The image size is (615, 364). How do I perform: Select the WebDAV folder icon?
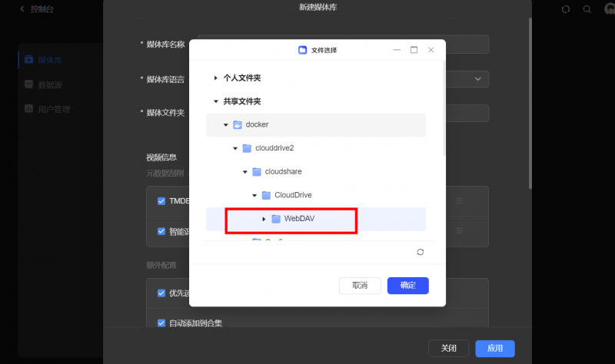(276, 219)
